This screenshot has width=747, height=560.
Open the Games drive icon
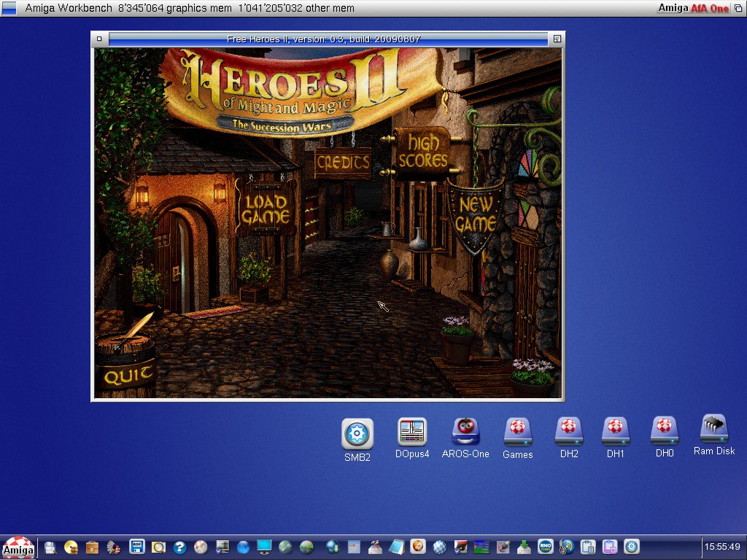click(x=518, y=433)
